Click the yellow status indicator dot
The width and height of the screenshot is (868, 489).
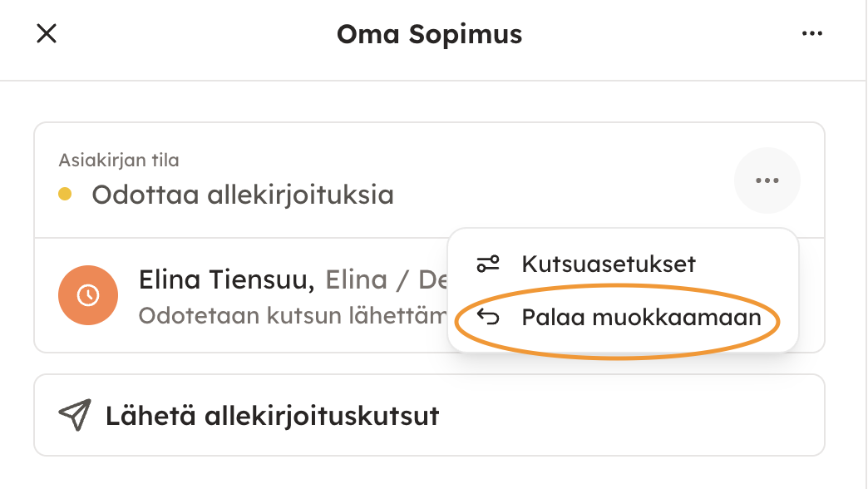pos(65,195)
